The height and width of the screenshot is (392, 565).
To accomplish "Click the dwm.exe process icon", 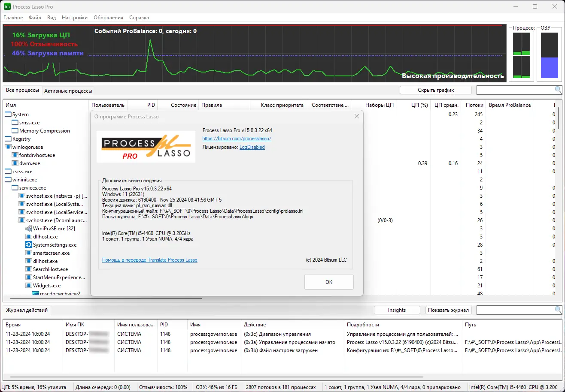I will point(15,163).
